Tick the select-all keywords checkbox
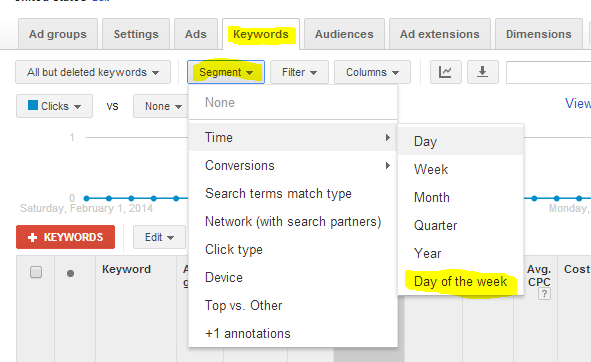The width and height of the screenshot is (591, 362). click(36, 272)
